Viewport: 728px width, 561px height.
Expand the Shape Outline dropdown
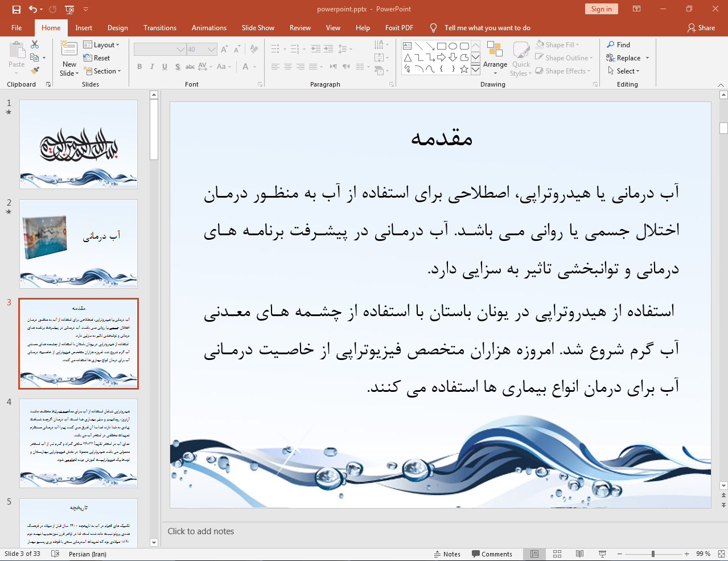tap(564, 58)
